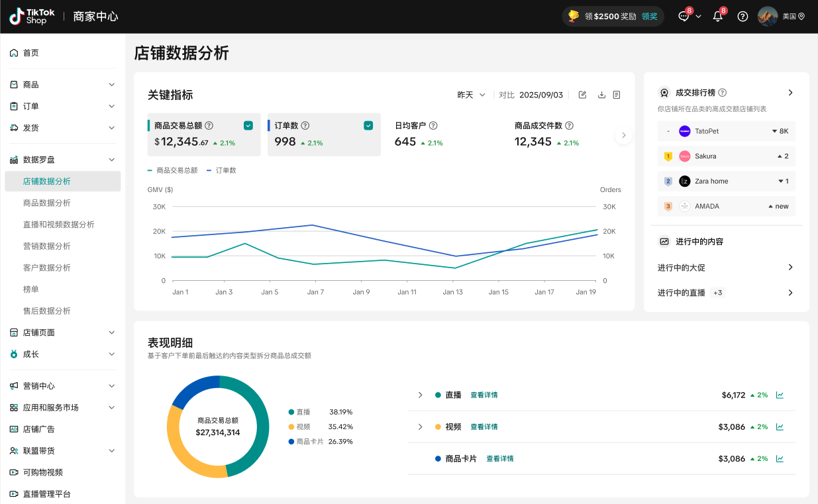
Task: Uncheck the 商品交易总额 metric checkbox
Action: point(248,126)
